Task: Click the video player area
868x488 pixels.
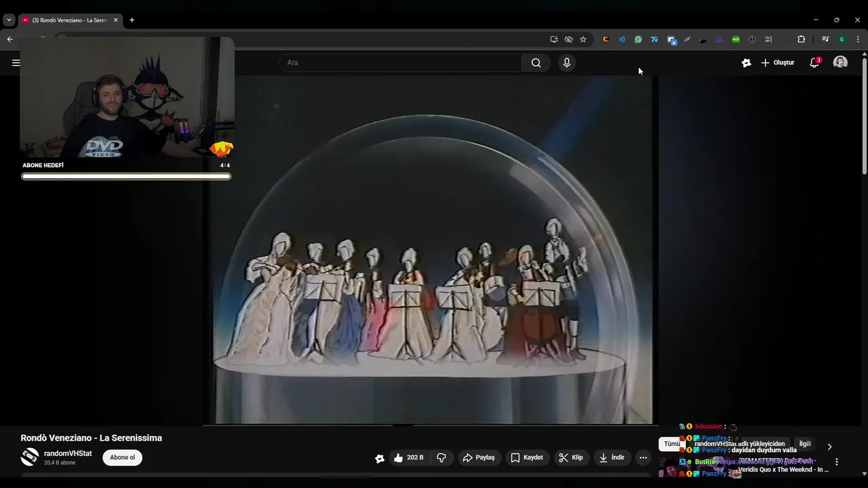Action: click(x=430, y=249)
